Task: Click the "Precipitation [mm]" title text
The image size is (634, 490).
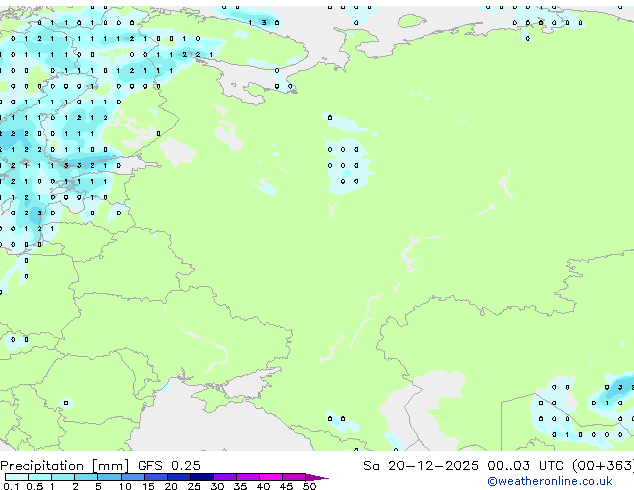Action: click(x=65, y=466)
